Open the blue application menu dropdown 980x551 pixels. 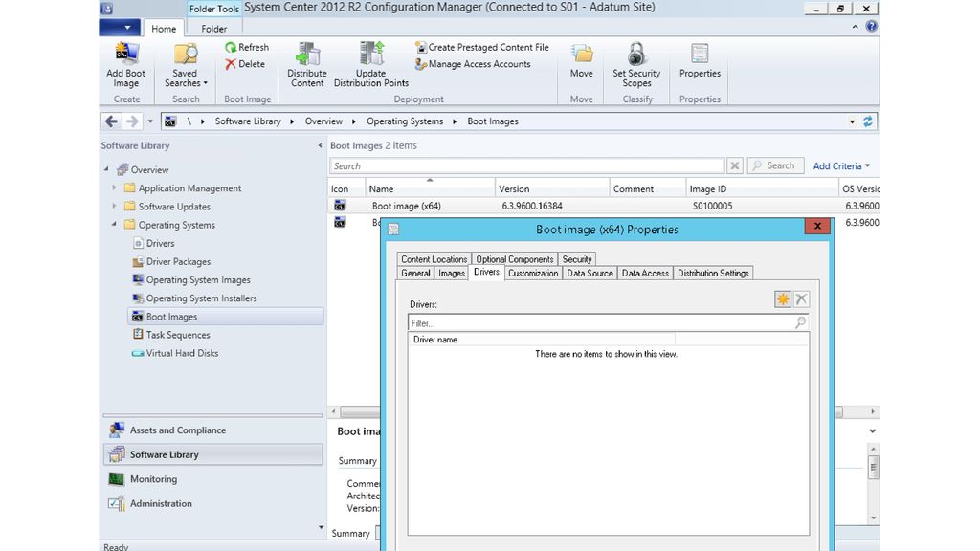[120, 28]
